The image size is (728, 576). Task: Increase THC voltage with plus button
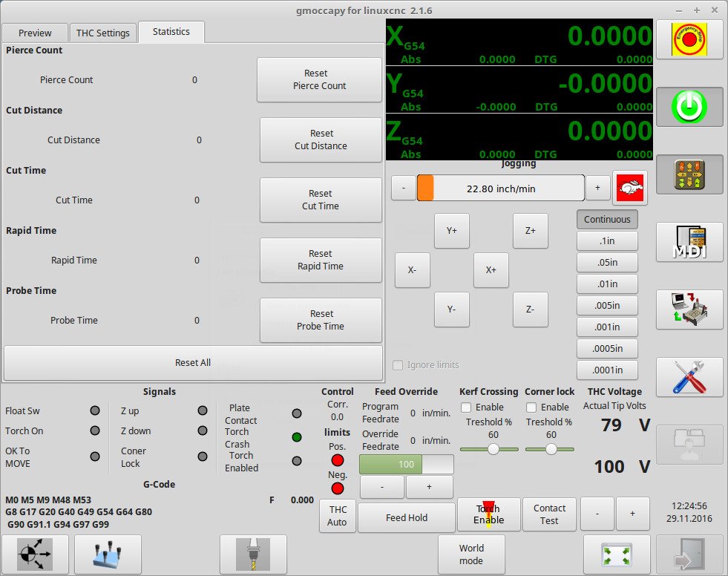pos(633,514)
